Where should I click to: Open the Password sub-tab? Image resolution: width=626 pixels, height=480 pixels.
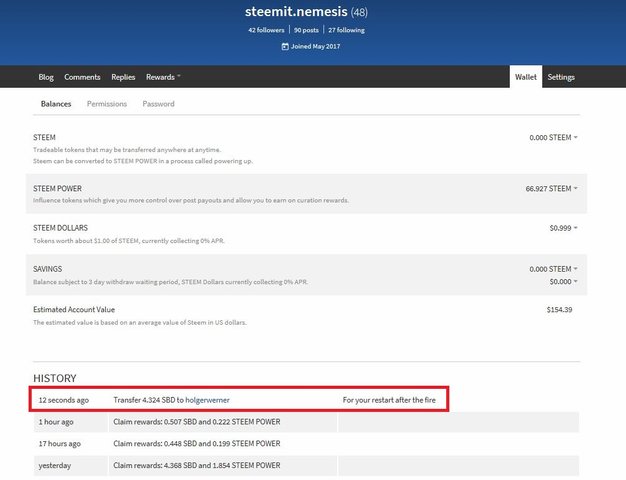point(158,104)
